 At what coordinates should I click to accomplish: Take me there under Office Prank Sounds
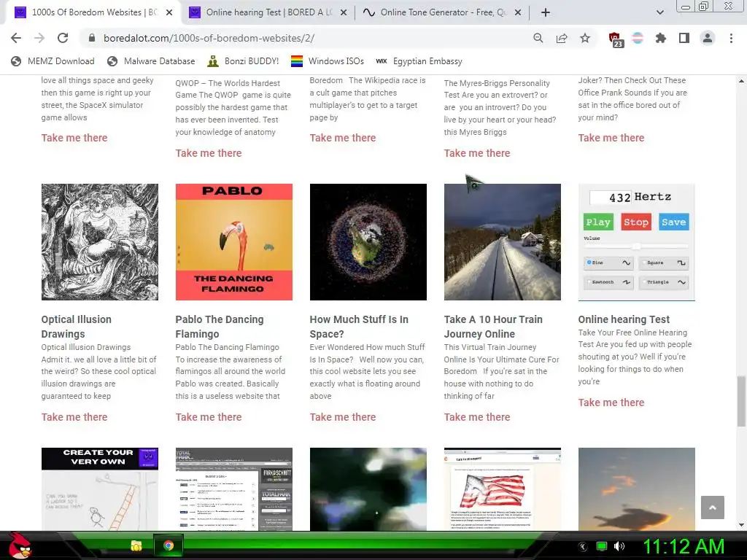click(x=611, y=138)
